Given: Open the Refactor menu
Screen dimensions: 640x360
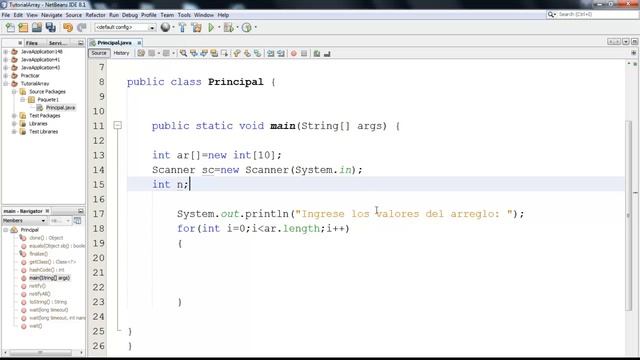Looking at the screenshot, I should [x=95, y=15].
